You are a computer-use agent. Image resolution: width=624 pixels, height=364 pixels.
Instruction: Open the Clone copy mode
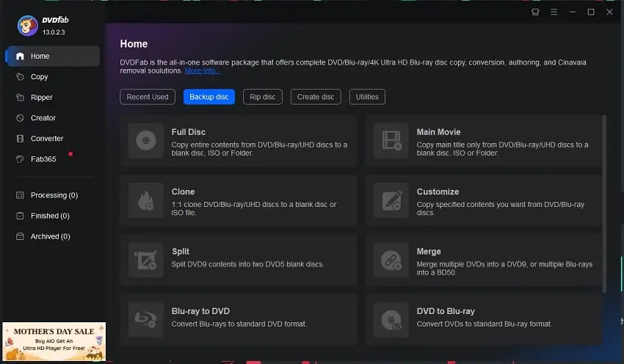pyautogui.click(x=239, y=200)
